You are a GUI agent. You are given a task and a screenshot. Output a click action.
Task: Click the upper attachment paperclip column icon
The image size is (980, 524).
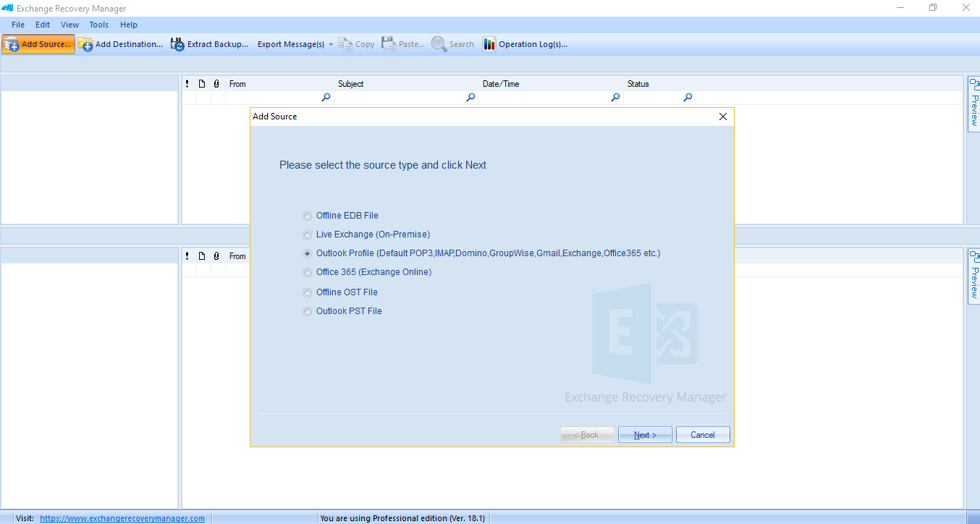(x=216, y=84)
